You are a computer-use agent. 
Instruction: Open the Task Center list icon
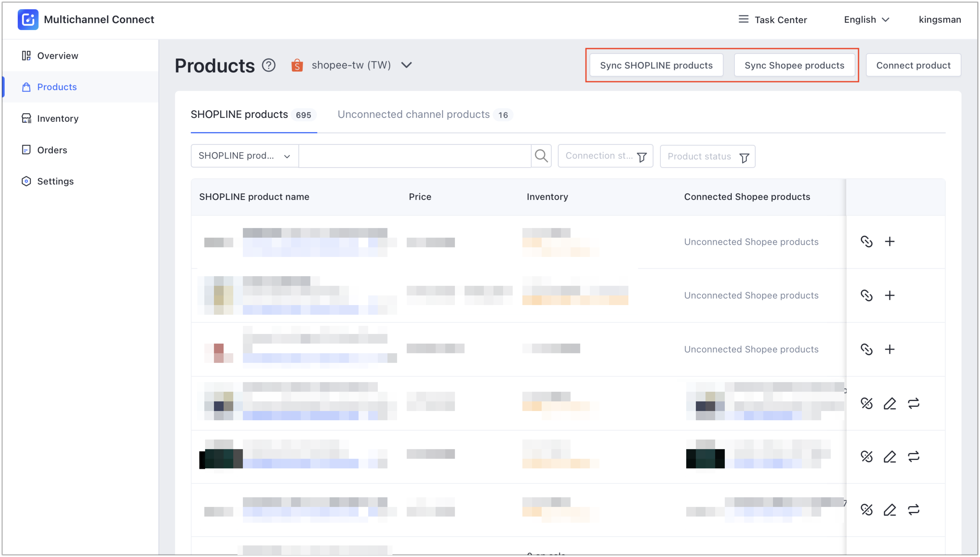(x=743, y=19)
